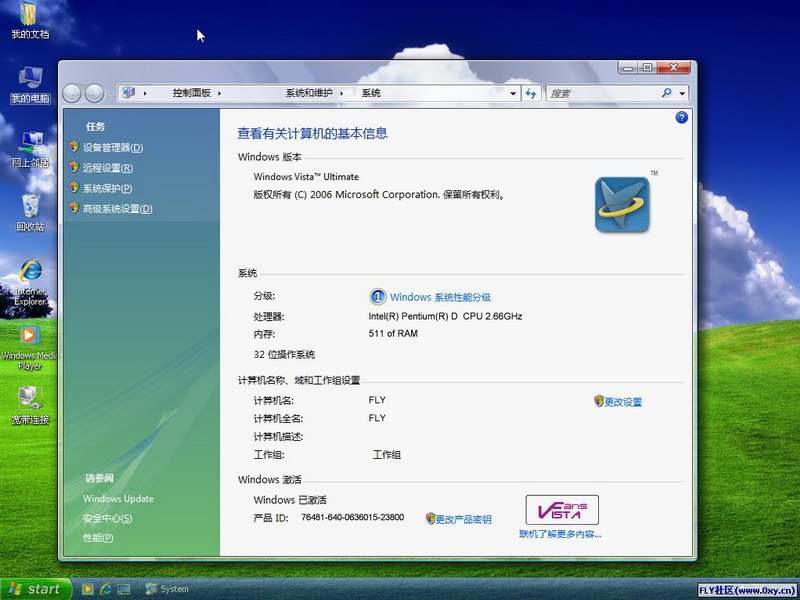The image size is (800, 600).
Task: Close the System window
Action: pos(673,67)
